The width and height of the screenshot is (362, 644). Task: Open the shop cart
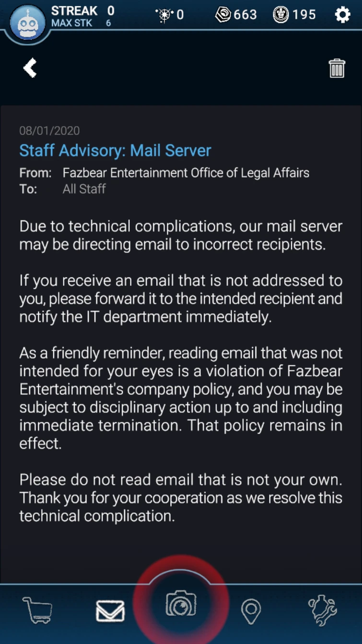tap(37, 610)
